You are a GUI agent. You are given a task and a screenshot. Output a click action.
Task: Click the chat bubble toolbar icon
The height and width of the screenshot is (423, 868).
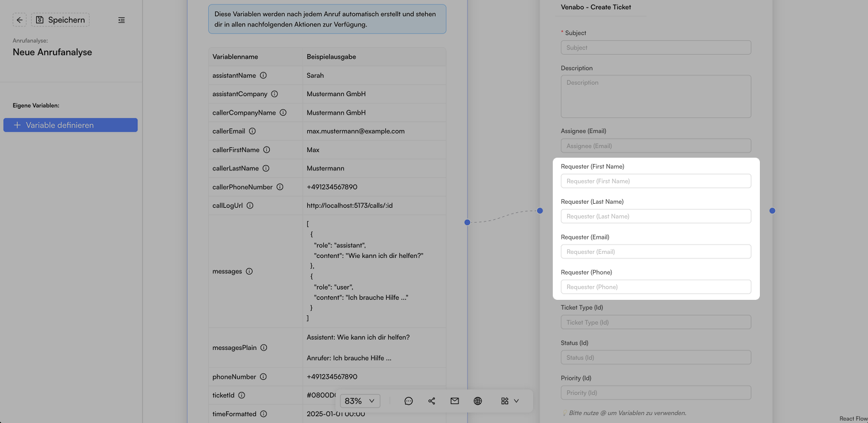click(408, 401)
